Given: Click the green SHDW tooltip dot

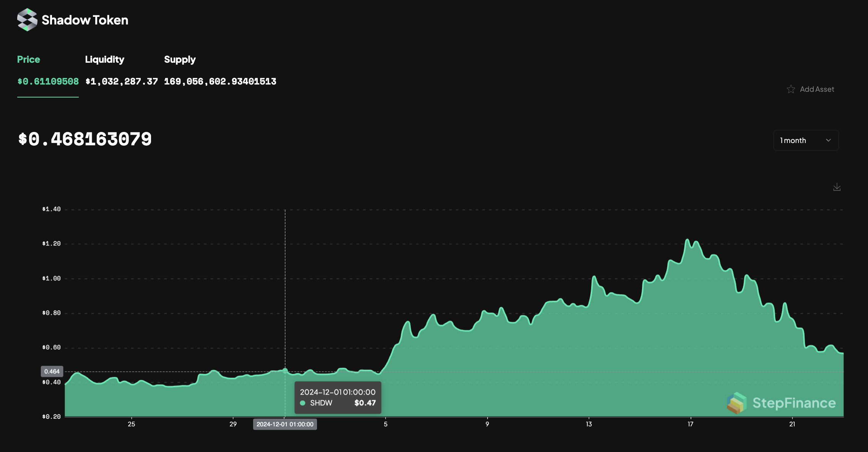Looking at the screenshot, I should pyautogui.click(x=302, y=403).
